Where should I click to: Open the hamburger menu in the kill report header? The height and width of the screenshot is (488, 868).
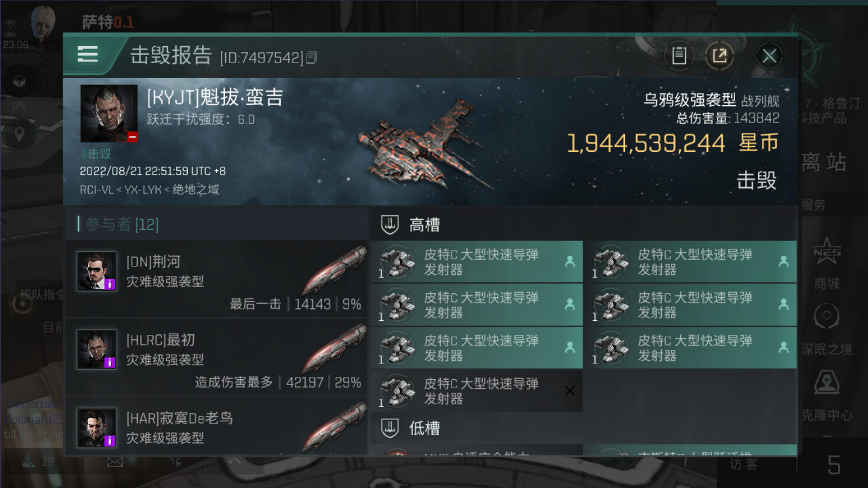tap(87, 54)
